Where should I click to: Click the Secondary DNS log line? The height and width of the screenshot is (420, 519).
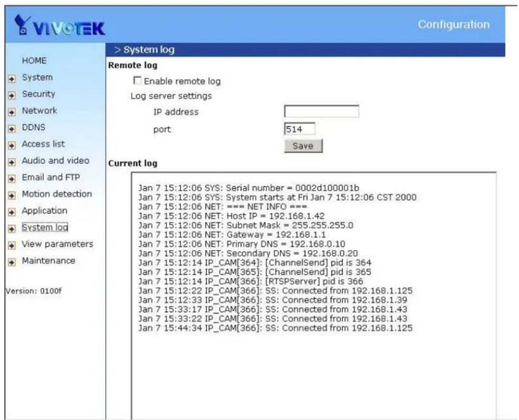(x=248, y=253)
